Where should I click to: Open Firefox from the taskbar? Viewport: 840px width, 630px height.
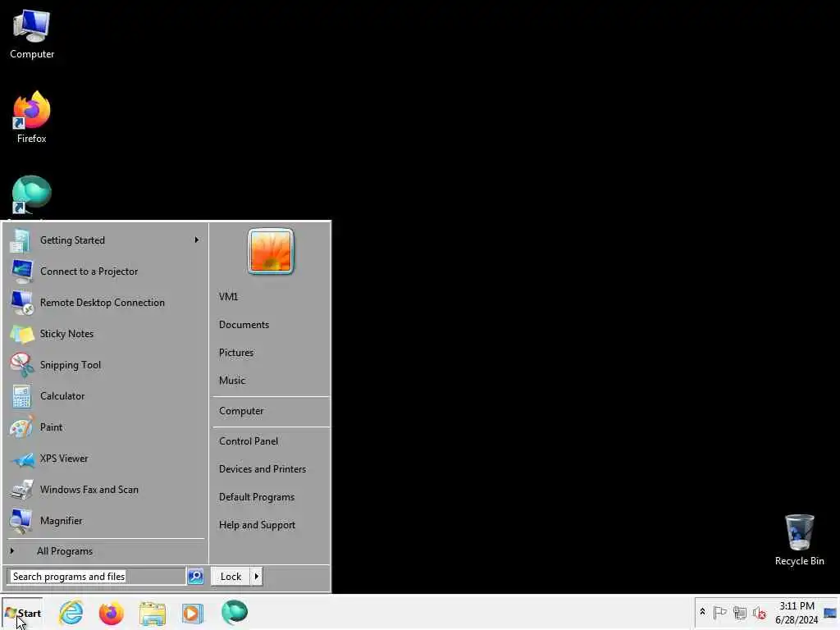(x=112, y=612)
